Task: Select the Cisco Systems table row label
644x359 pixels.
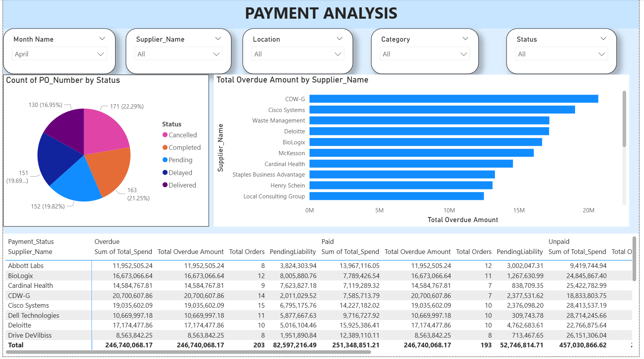Action: click(x=28, y=305)
